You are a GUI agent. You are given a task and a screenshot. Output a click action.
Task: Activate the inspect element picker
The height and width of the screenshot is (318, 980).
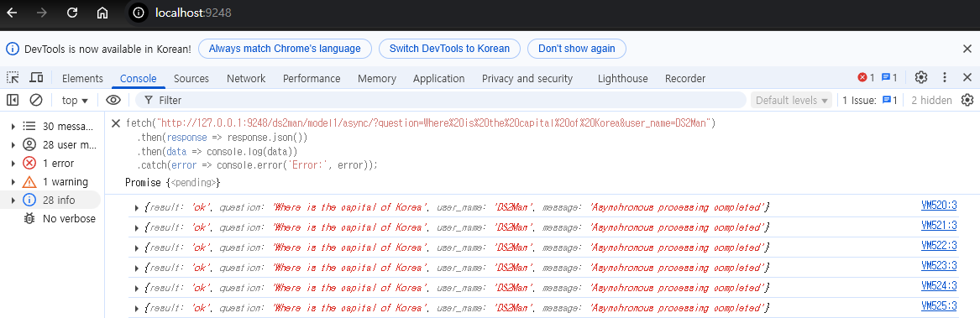click(13, 77)
